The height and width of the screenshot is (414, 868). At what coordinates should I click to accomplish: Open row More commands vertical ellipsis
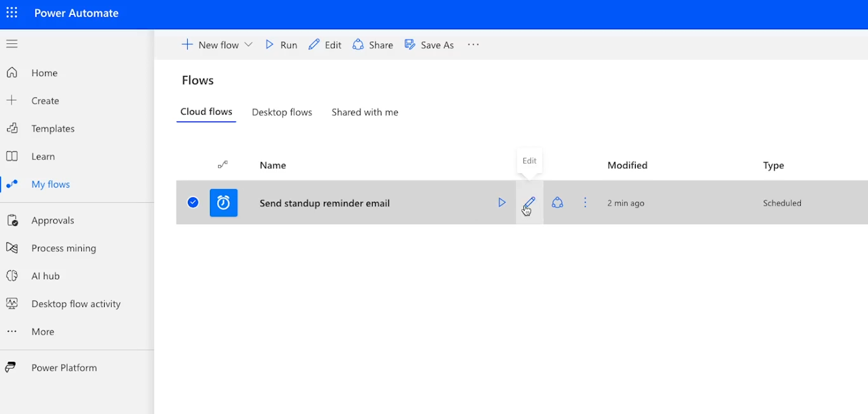pos(585,202)
